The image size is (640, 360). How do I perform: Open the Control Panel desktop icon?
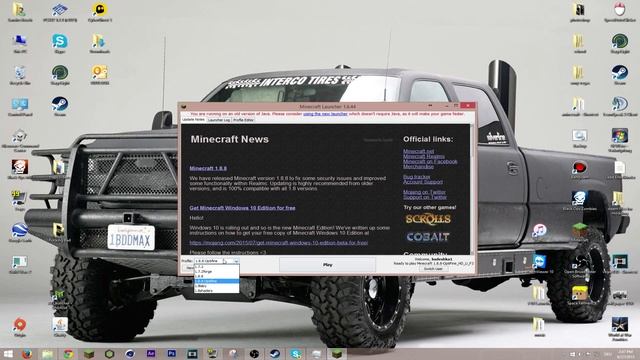[x=20, y=106]
